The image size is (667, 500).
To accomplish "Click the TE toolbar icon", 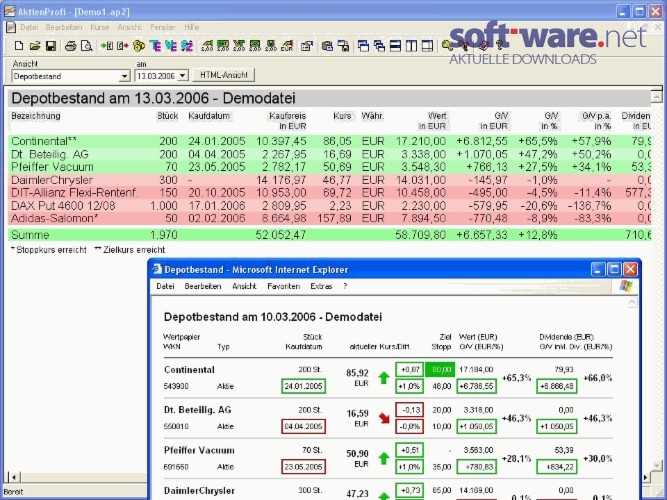I will [155, 46].
